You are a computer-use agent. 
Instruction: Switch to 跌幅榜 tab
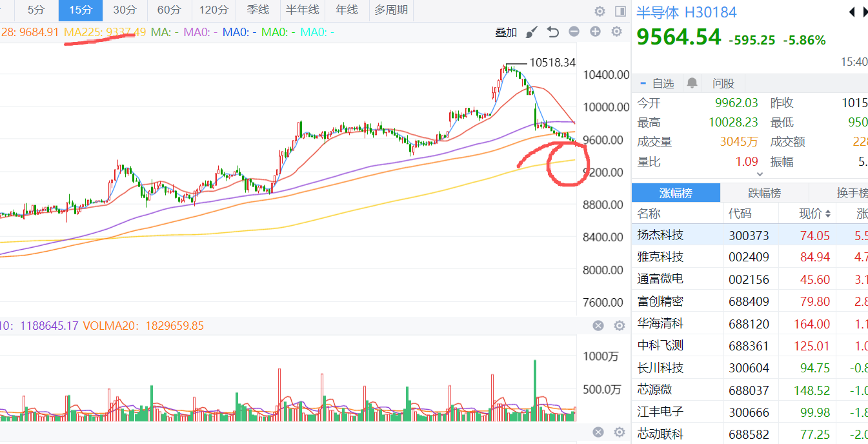(x=764, y=193)
